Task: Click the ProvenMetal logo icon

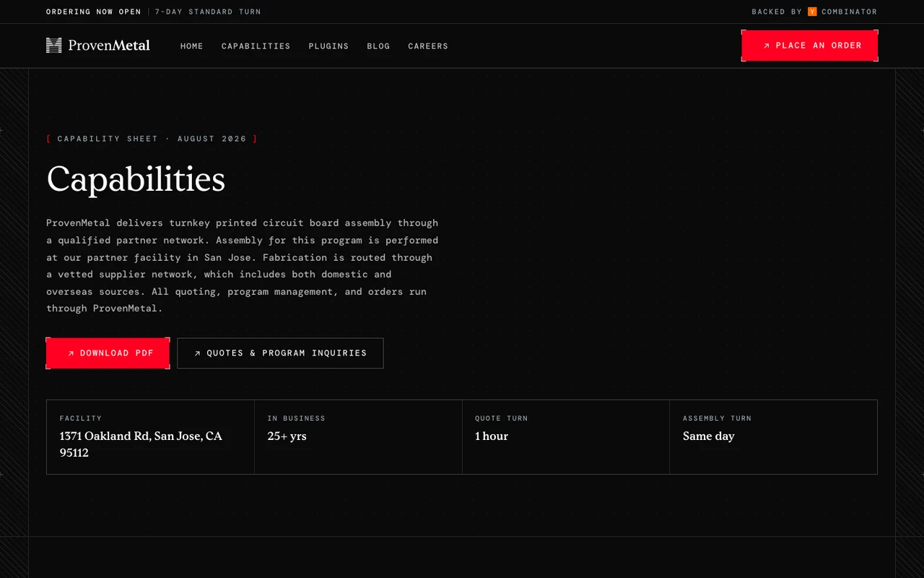Action: pyautogui.click(x=53, y=46)
